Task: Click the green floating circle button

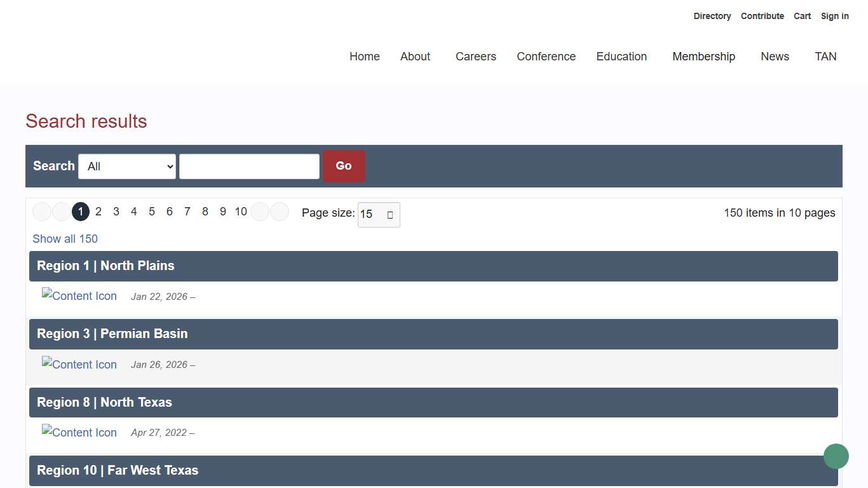Action: [836, 456]
